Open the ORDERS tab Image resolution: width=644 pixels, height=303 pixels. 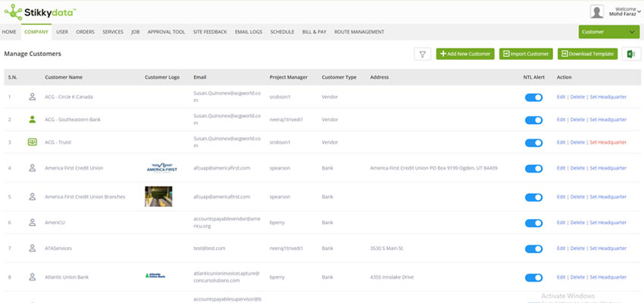click(x=85, y=32)
